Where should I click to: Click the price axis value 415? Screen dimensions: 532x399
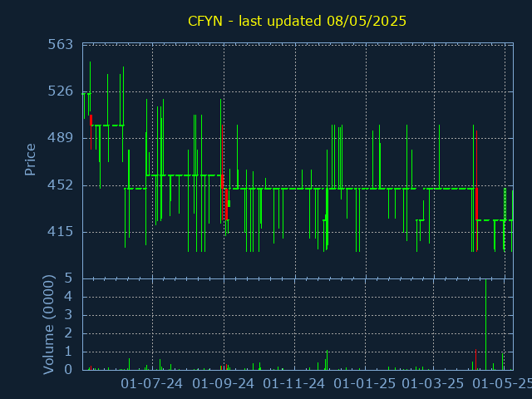point(61,232)
